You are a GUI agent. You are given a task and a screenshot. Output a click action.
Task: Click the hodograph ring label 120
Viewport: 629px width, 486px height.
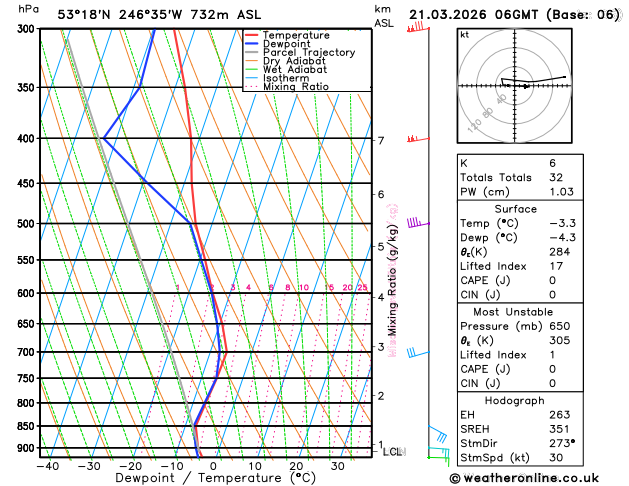click(x=474, y=126)
